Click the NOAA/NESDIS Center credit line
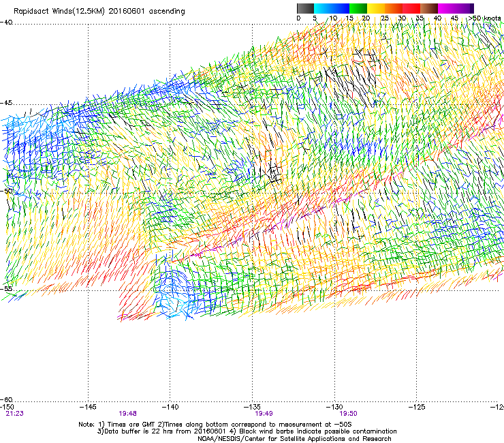504x443 pixels. pyautogui.click(x=294, y=439)
